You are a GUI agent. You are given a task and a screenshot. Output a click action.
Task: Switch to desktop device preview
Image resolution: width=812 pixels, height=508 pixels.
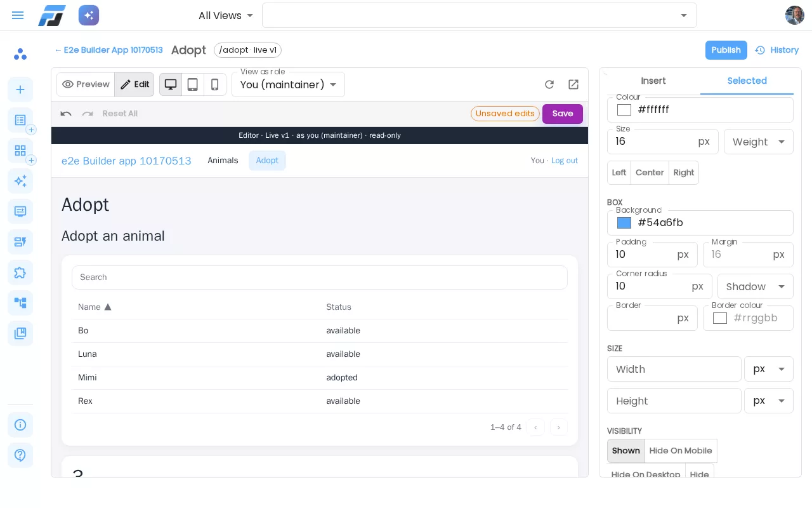pos(171,84)
